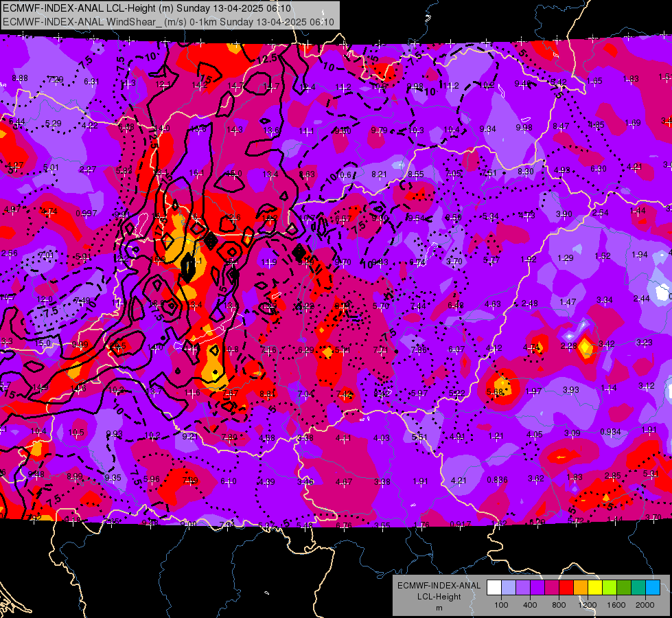Click the '8.55' wind shear value
The image size is (672, 618).
[416, 174]
